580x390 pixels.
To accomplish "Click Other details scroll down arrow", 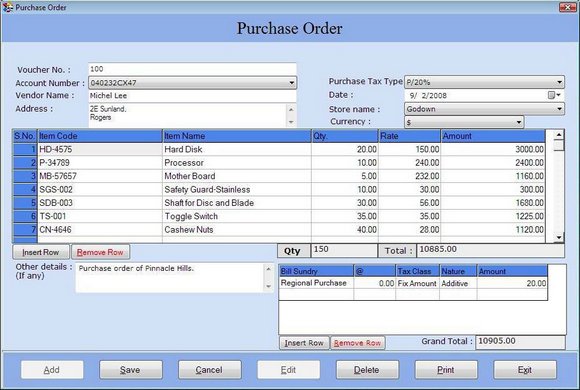I will 269,286.
